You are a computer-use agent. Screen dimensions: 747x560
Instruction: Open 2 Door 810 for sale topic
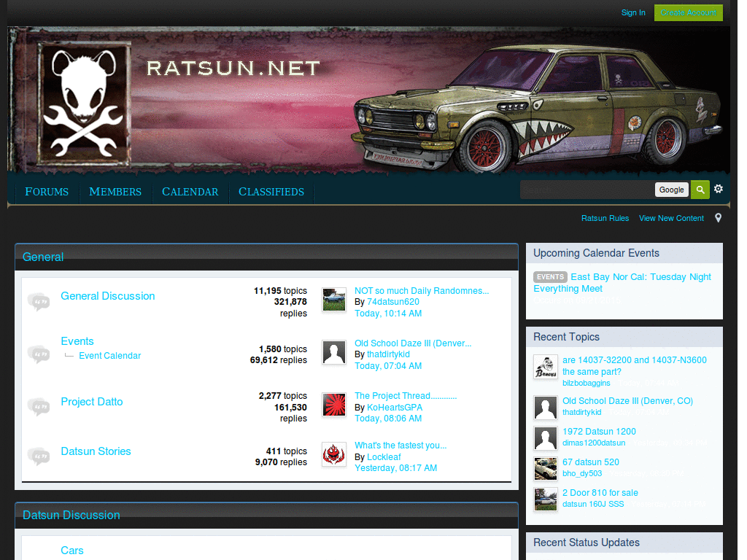(600, 493)
